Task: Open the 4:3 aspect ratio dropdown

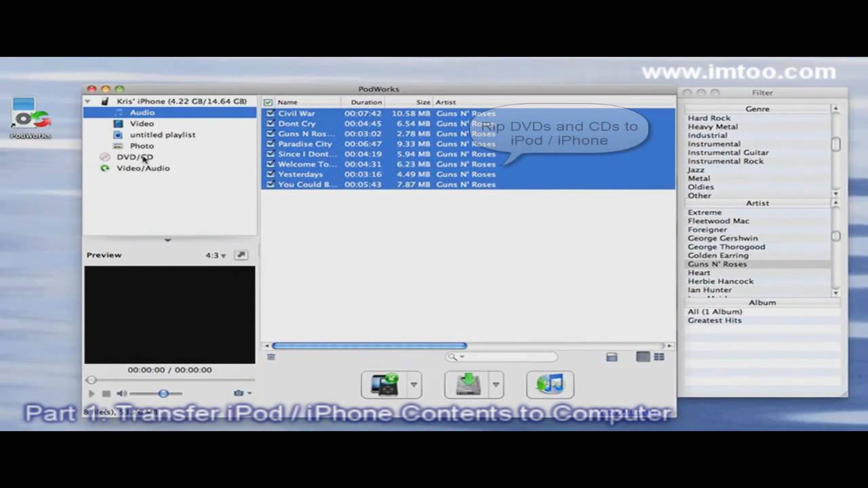Action: tap(216, 256)
